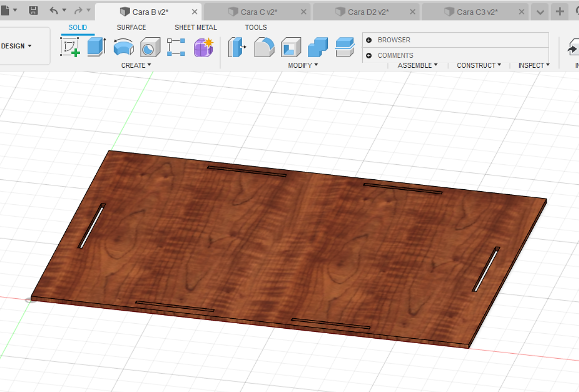The width and height of the screenshot is (579, 392).
Task: Select the origin point at the board corner
Action: (30, 300)
